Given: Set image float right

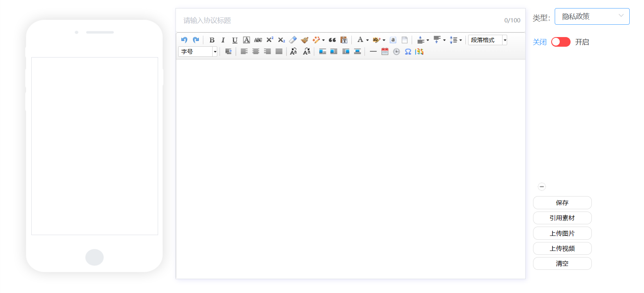Looking at the screenshot, I should (334, 51).
